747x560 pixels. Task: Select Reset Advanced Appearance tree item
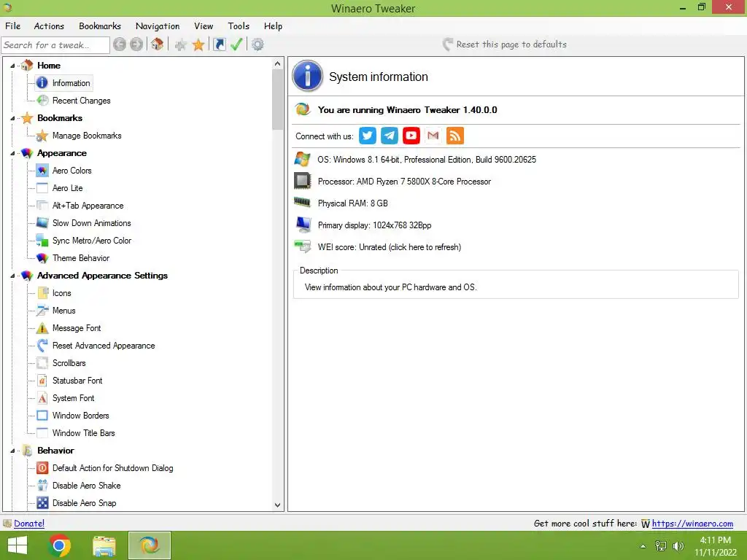pyautogui.click(x=104, y=346)
